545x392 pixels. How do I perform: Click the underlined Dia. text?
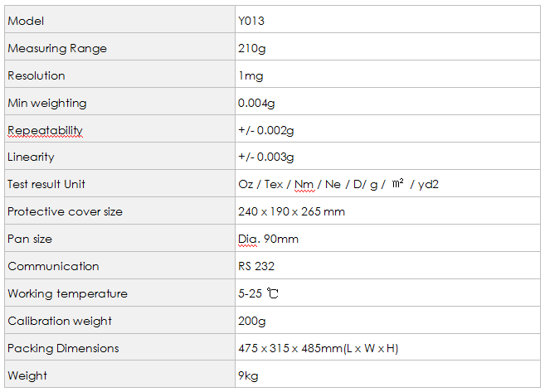(x=249, y=240)
